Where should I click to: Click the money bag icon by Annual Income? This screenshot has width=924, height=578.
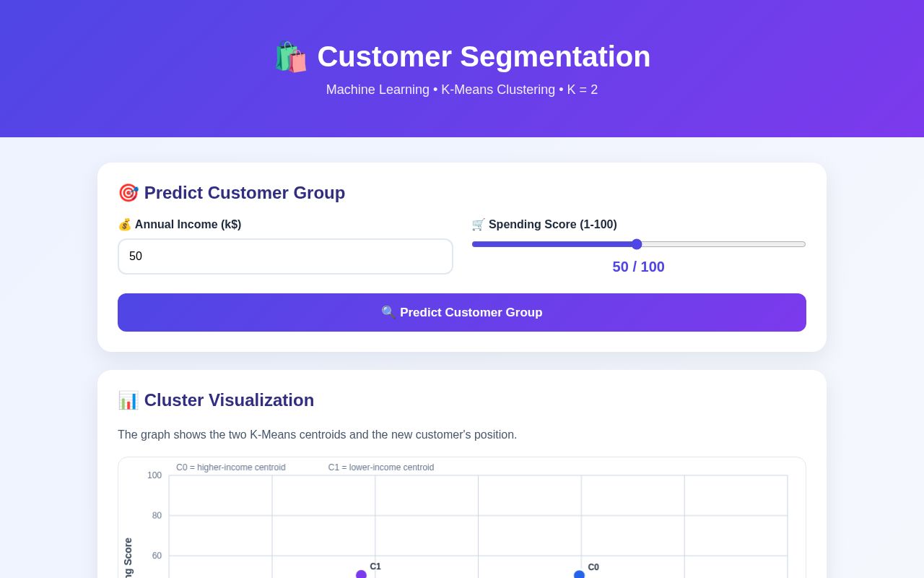(x=125, y=225)
